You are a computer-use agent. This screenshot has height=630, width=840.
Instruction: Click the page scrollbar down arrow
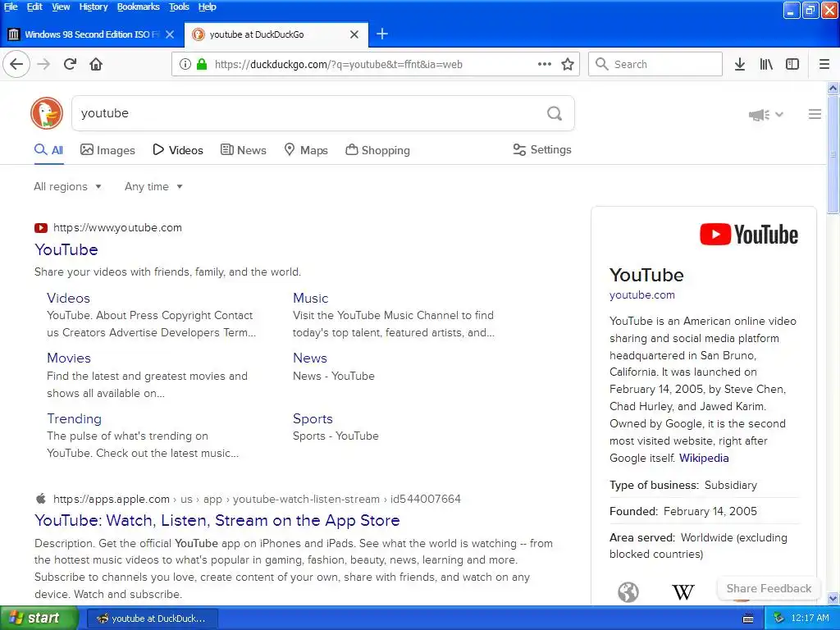click(x=833, y=598)
